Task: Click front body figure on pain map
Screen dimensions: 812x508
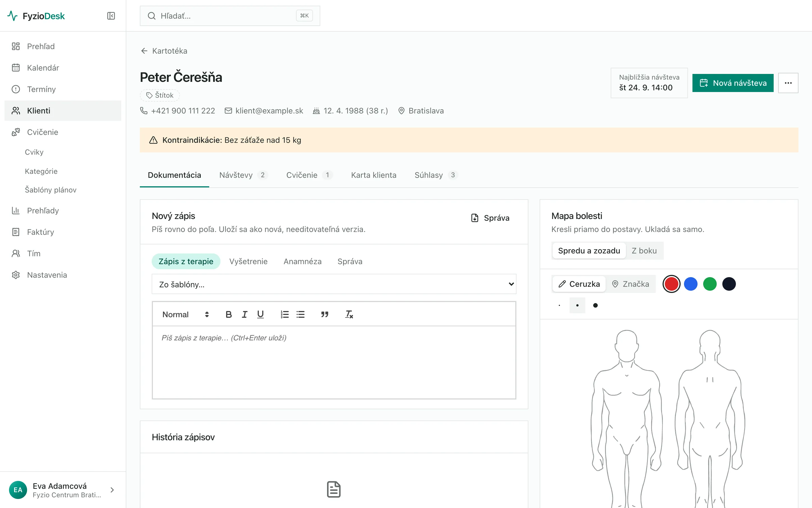Action: click(x=626, y=418)
